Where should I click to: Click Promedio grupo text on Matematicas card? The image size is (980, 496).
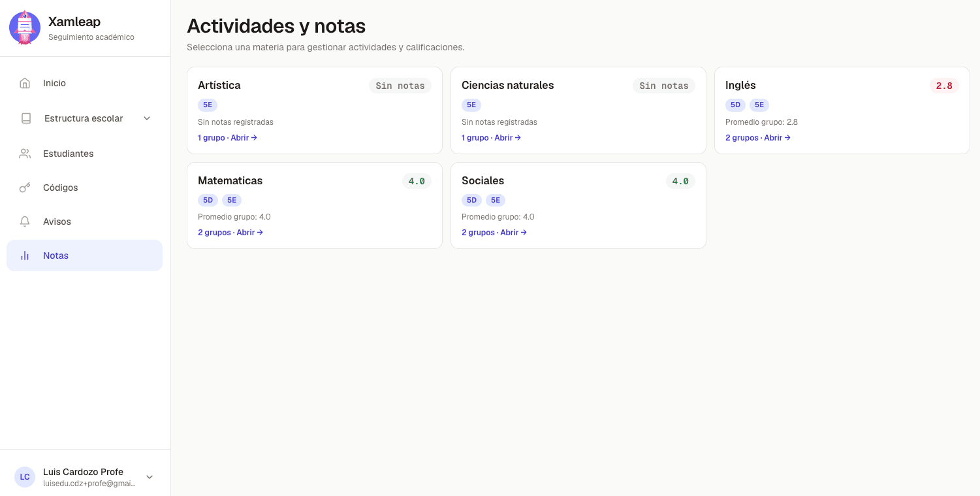(x=234, y=217)
